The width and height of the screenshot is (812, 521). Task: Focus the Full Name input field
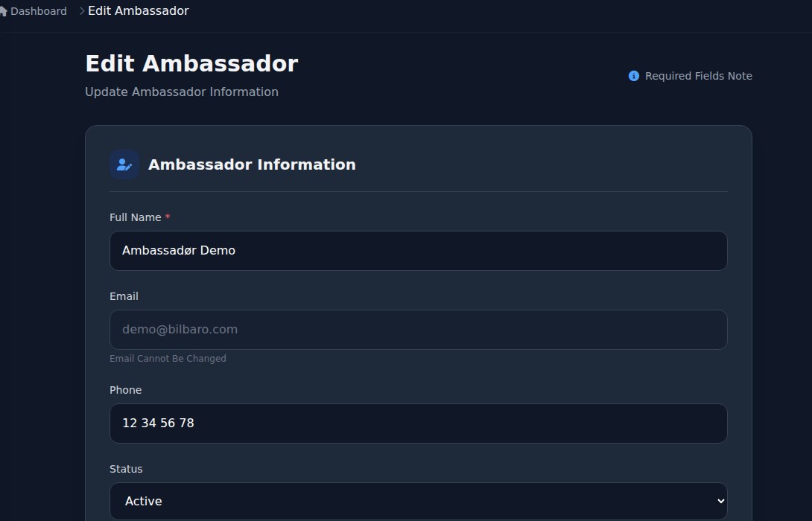coord(419,251)
